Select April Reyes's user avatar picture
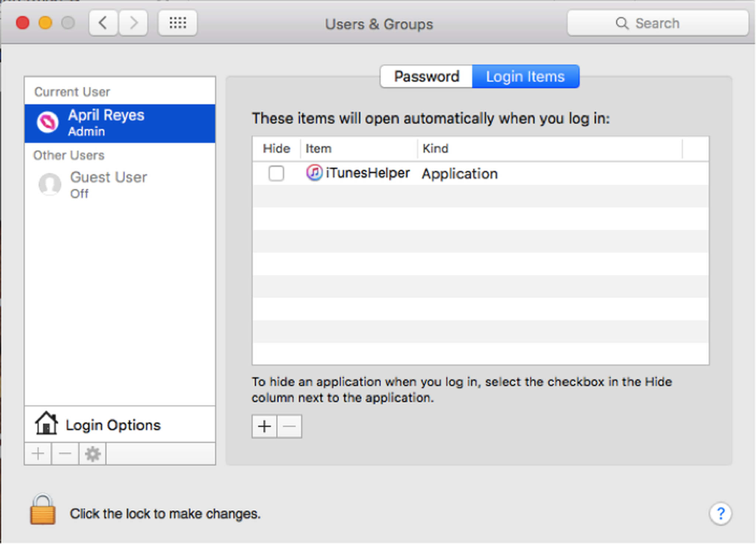Screen dimensions: 756x544 [48, 122]
